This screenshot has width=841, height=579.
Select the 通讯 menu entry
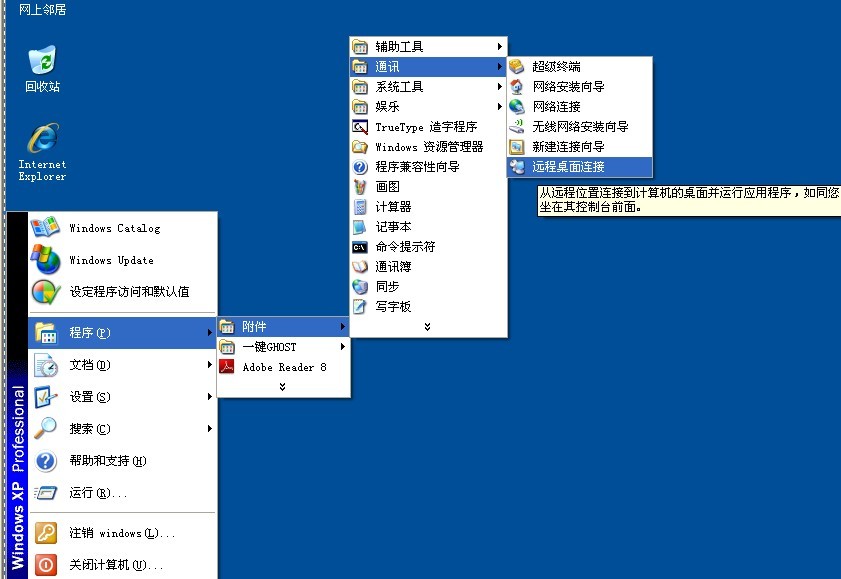[x=428, y=66]
